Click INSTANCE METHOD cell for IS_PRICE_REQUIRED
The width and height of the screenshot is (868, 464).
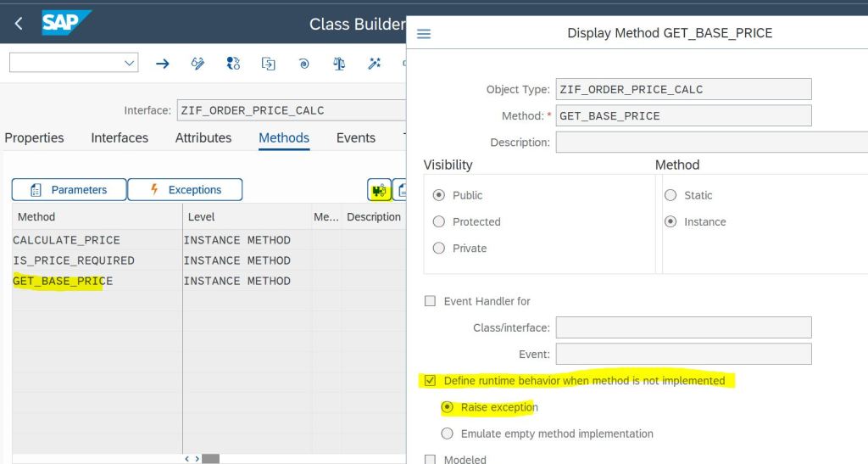[247, 260]
